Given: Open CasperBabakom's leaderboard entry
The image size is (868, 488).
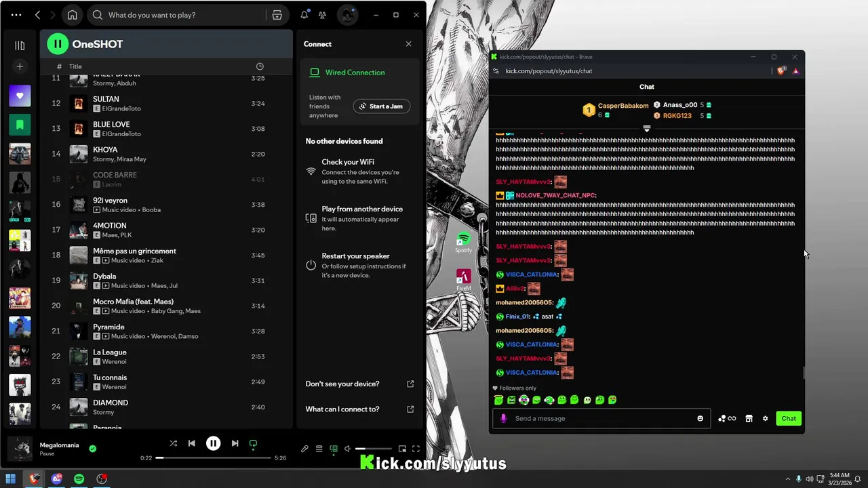Looking at the screenshot, I should (x=616, y=110).
